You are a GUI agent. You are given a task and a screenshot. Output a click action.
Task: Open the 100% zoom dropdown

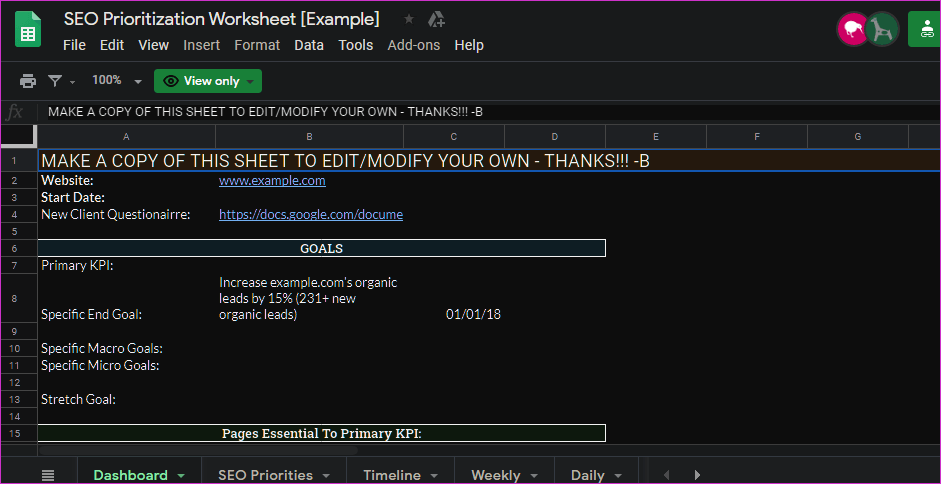pos(117,80)
